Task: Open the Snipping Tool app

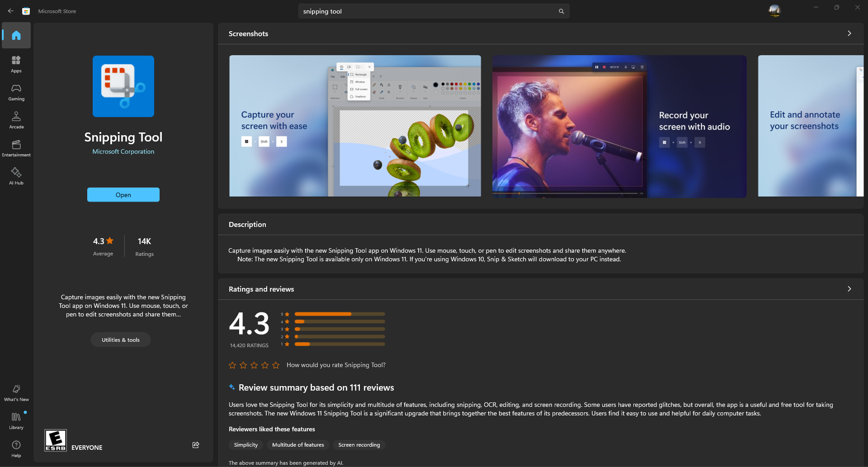Action: pos(123,195)
